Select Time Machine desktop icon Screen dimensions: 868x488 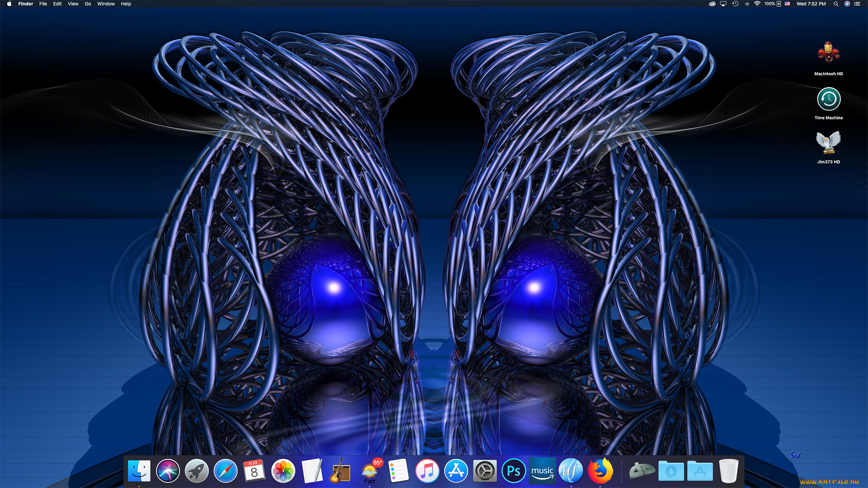pyautogui.click(x=828, y=99)
